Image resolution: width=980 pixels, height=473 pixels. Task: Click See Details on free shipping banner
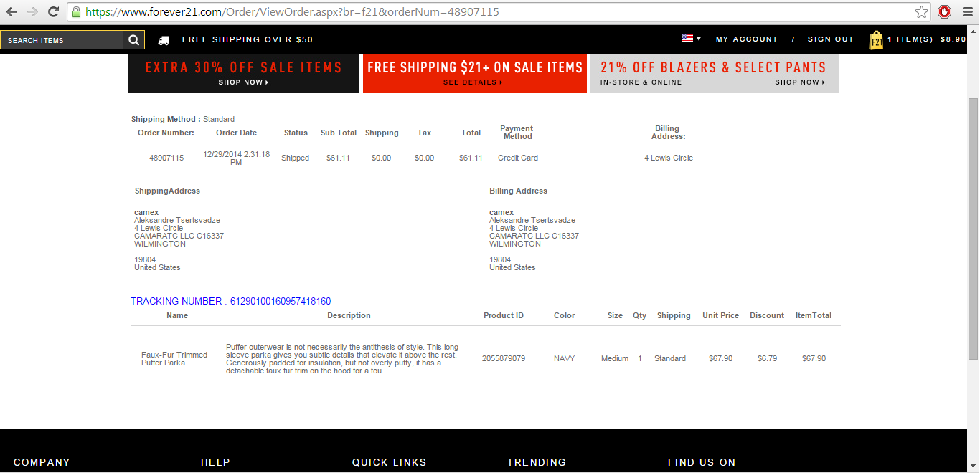point(473,82)
